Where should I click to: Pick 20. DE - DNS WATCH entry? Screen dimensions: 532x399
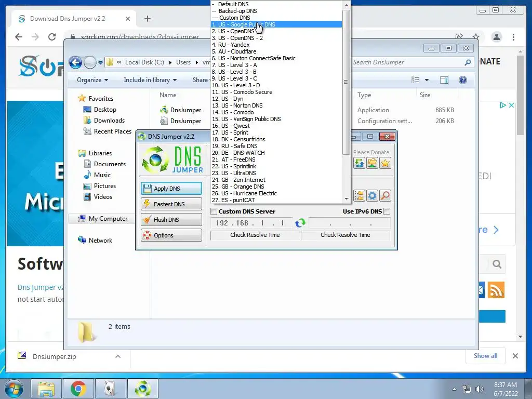point(276,153)
